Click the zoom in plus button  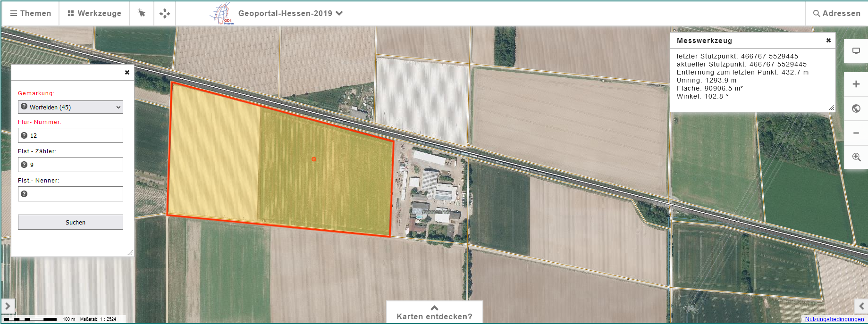856,84
